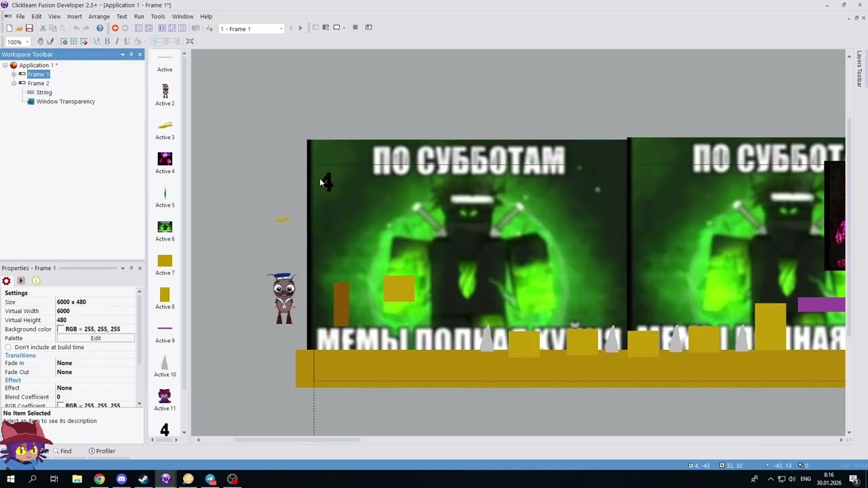Click the Cut scissors icon
Viewport: 868px width, 488px height.
point(42,28)
